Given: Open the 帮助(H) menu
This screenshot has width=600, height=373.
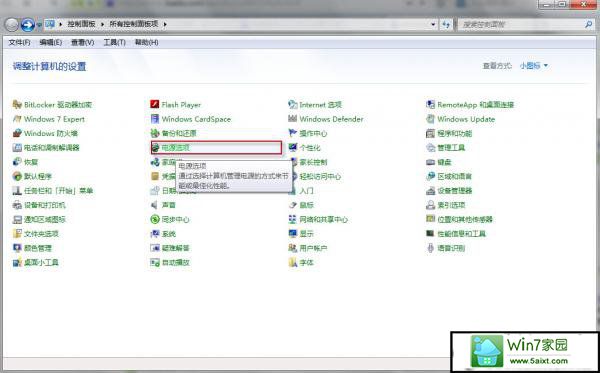Looking at the screenshot, I should click(x=146, y=42).
